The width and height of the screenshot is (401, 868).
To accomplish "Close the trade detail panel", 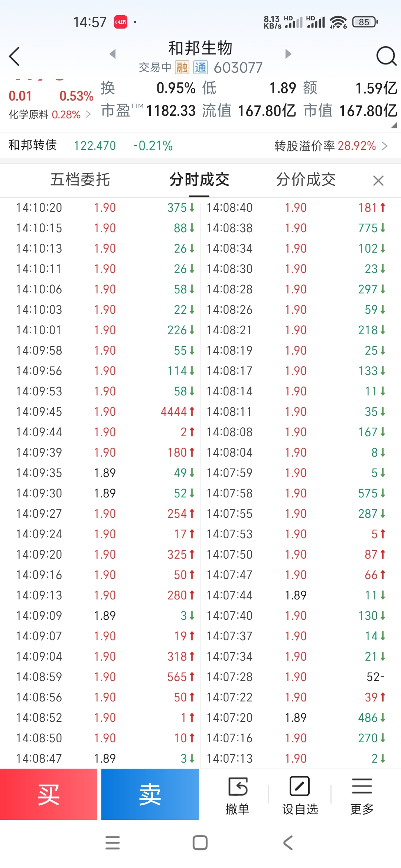I will pos(378,181).
